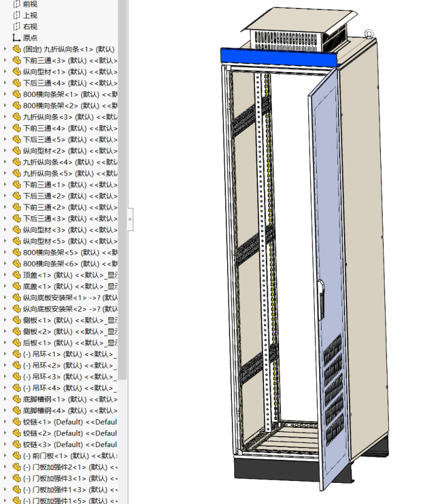Click part icon of 纵向型材<1>
This screenshot has width=436, height=504.
(17, 71)
